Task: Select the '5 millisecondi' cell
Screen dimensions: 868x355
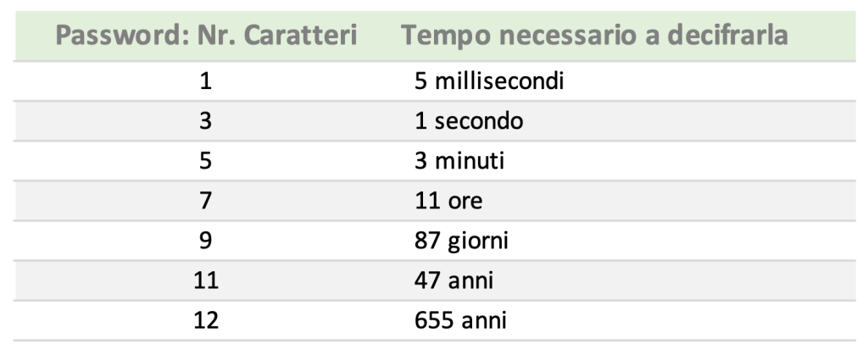Action: [489, 81]
